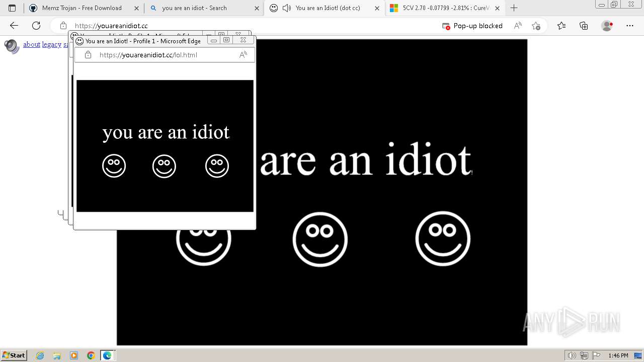Go back with the browser back arrow
This screenshot has height=362, width=644.
coord(14,26)
